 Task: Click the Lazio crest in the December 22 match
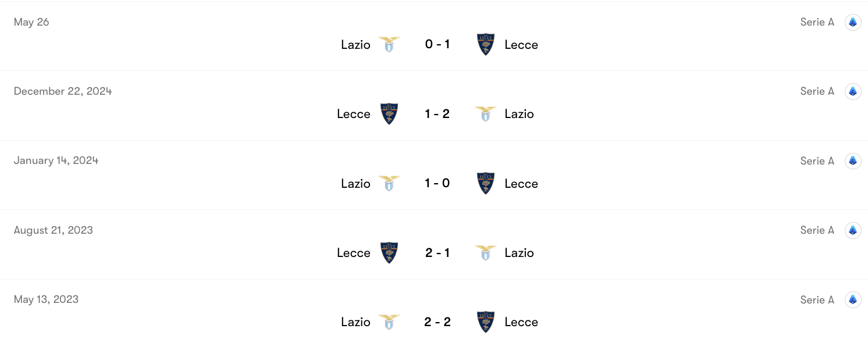pos(486,113)
